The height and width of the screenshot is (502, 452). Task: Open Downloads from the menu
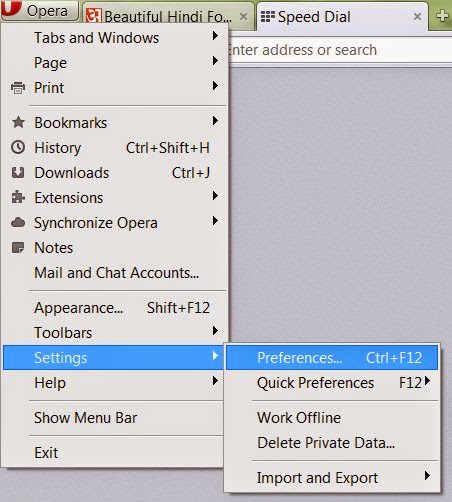click(115, 173)
